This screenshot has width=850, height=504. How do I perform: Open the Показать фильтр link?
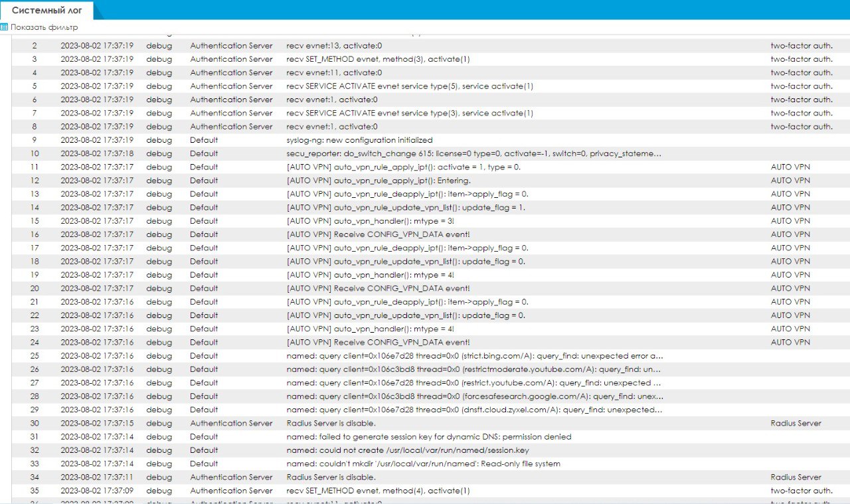click(x=44, y=27)
